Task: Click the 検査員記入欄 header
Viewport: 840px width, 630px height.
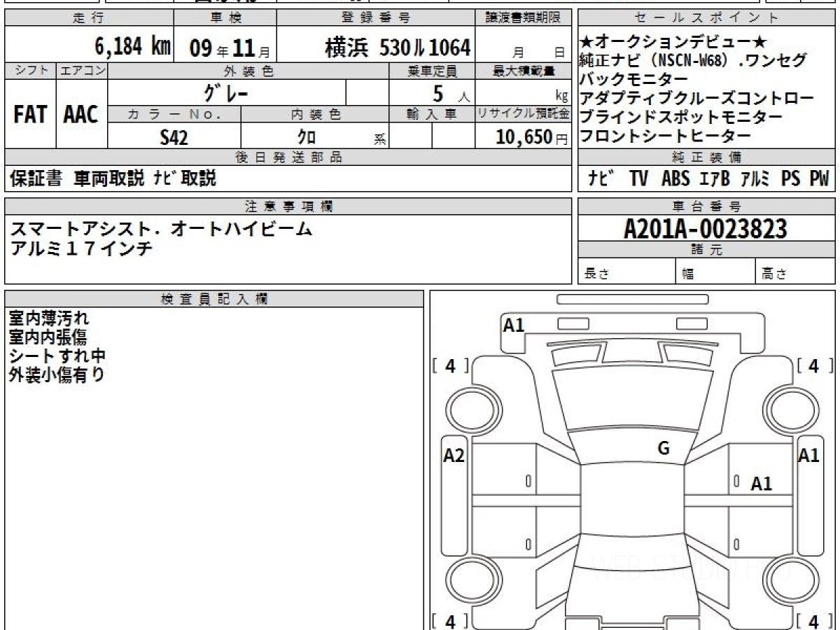Action: click(213, 299)
